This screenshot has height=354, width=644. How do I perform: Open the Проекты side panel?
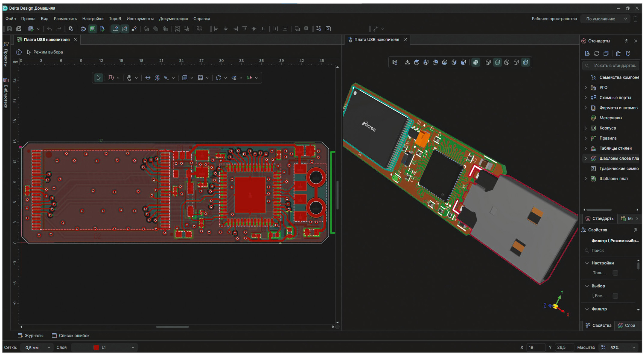click(x=6, y=54)
